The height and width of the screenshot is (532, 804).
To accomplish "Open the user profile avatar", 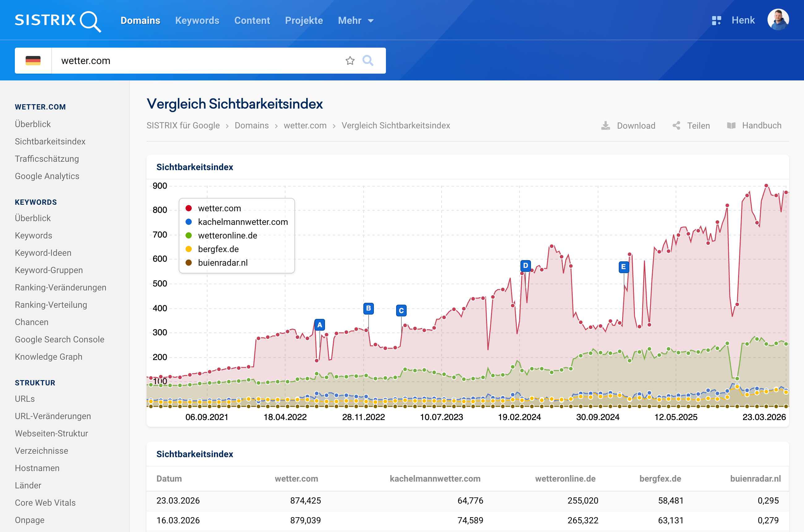I will click(x=778, y=20).
